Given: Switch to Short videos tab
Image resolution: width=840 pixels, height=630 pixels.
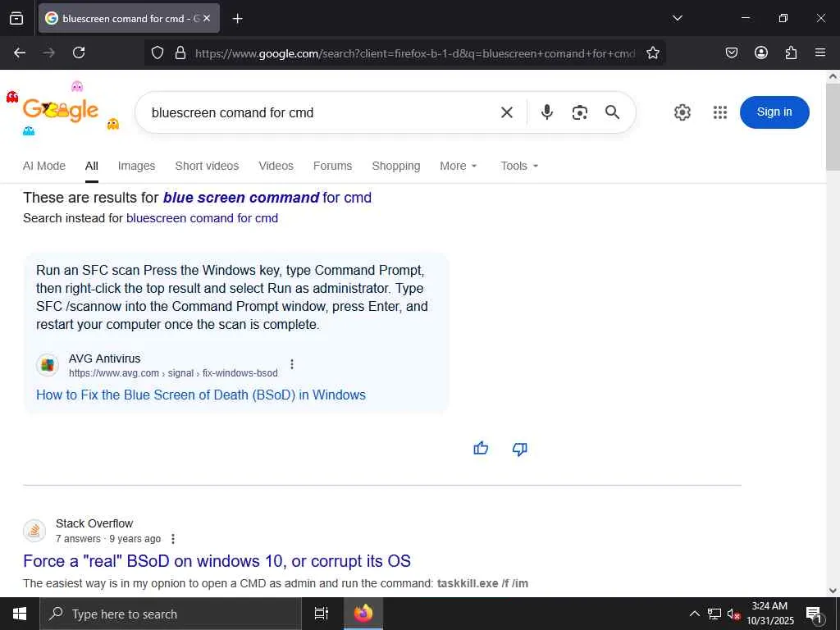Looking at the screenshot, I should coord(207,166).
